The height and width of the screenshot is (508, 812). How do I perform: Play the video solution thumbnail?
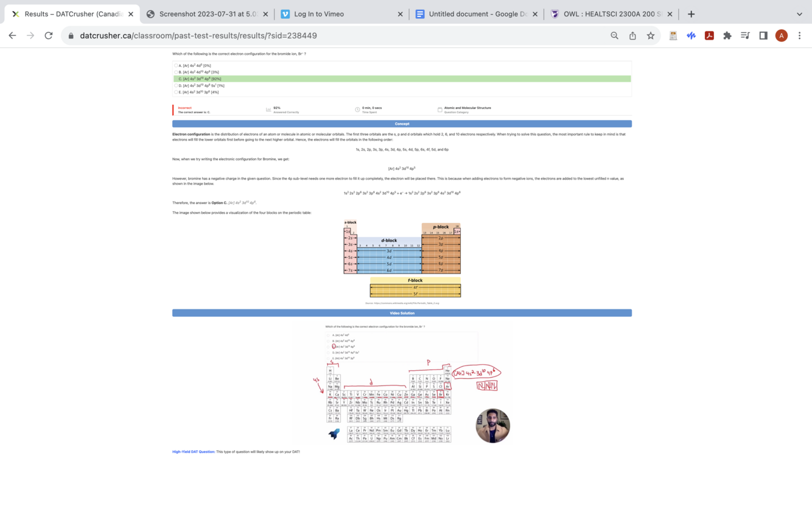point(402,384)
